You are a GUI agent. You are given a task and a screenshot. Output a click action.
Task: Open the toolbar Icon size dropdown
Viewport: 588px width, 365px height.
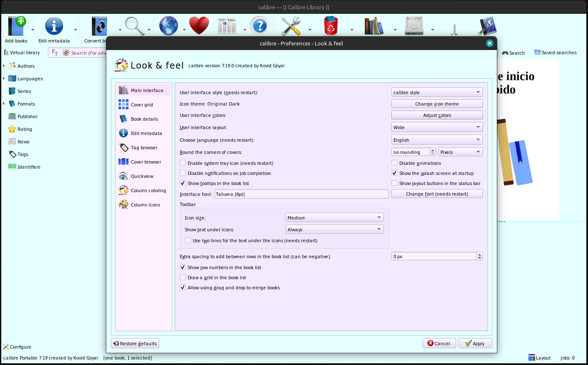click(x=334, y=218)
